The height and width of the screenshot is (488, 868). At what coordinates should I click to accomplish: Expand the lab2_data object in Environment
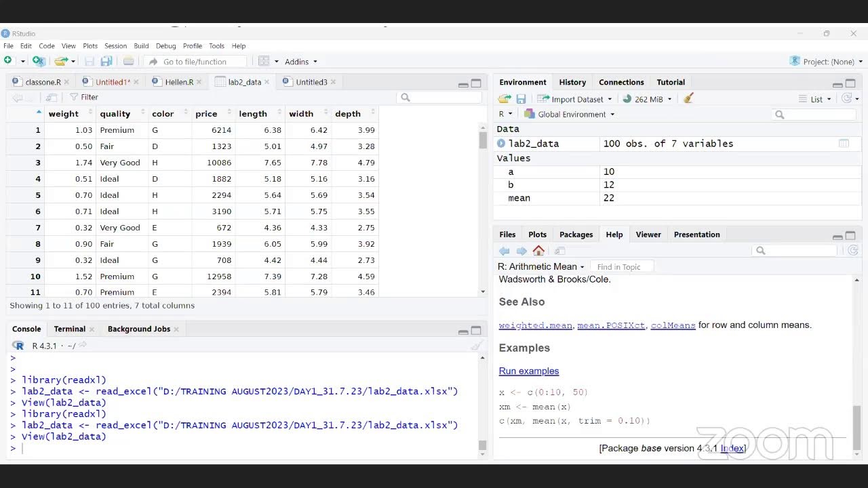coord(501,144)
